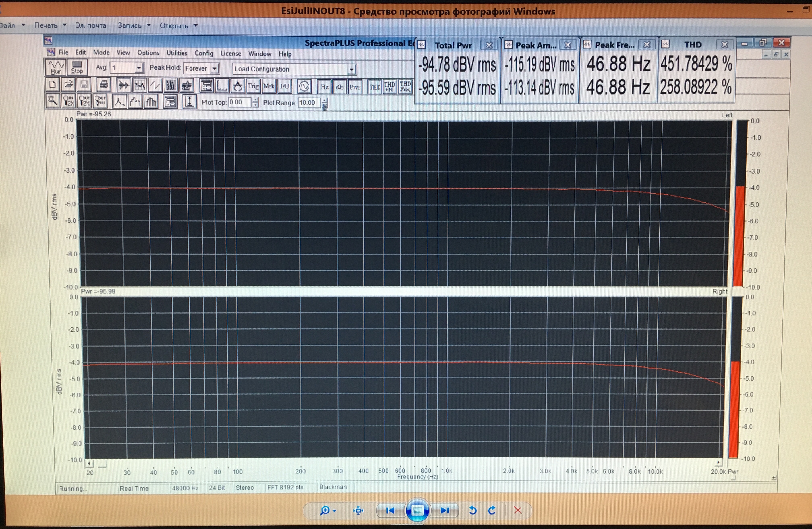Select the bar graph display icon
812x529 pixels.
pos(150,102)
